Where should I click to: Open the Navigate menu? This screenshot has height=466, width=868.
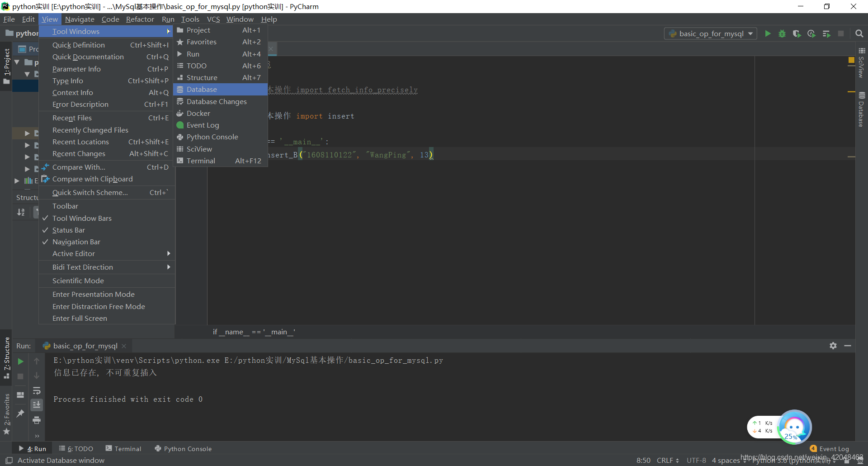80,19
